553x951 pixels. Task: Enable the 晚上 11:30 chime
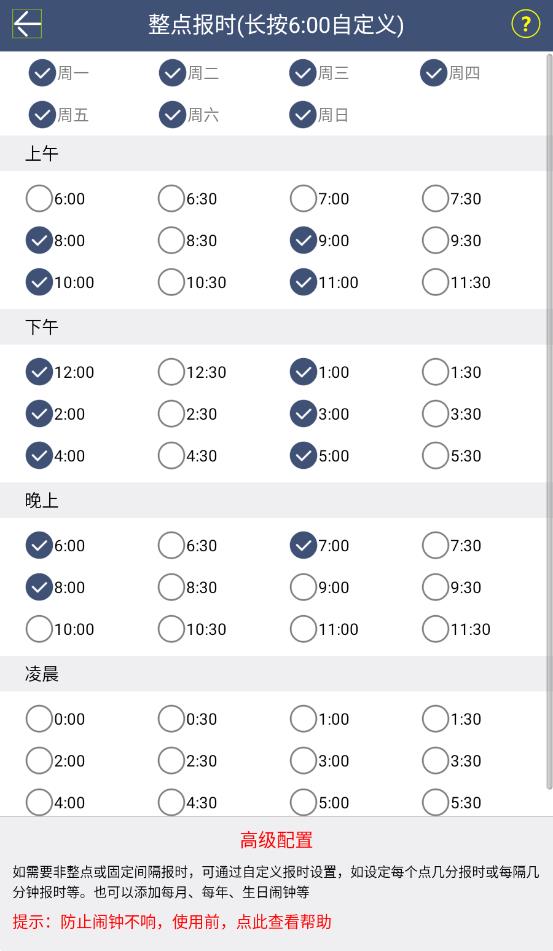[x=457, y=629]
